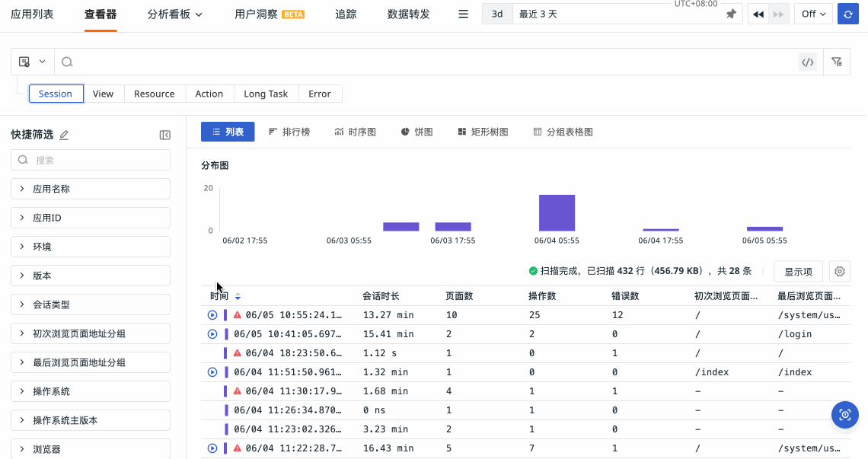
Task: Open the 数据转发 tab
Action: (409, 14)
